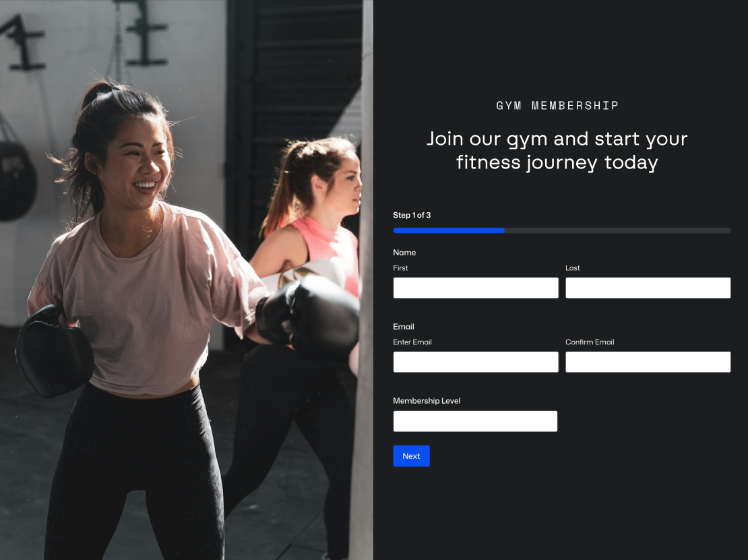Click the unfilled gray progress bar portion

point(618,230)
